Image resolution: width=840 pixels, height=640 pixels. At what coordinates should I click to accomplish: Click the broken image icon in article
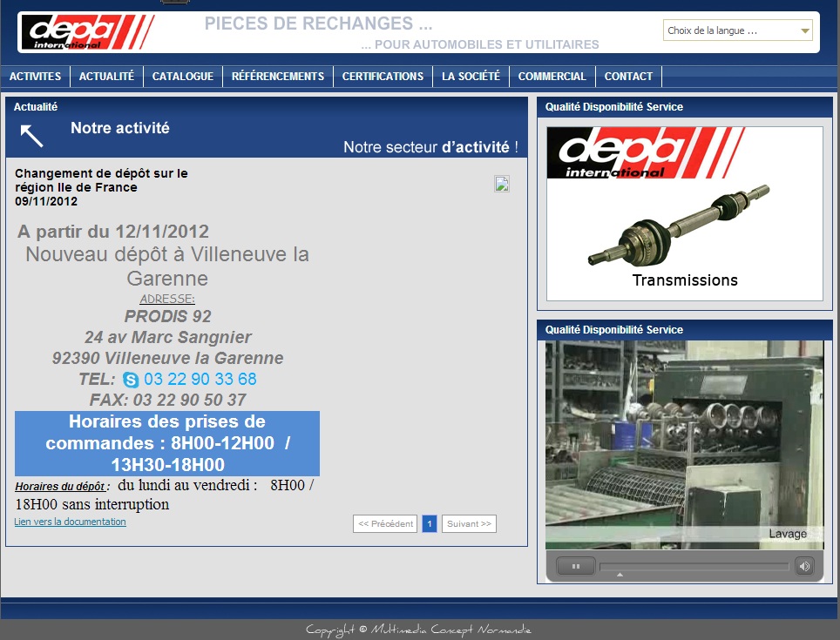(502, 183)
